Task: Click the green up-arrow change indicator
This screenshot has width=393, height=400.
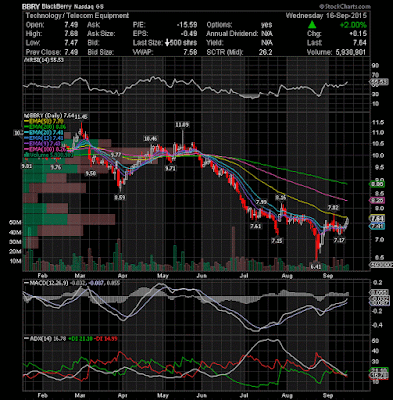Action: tap(312, 24)
